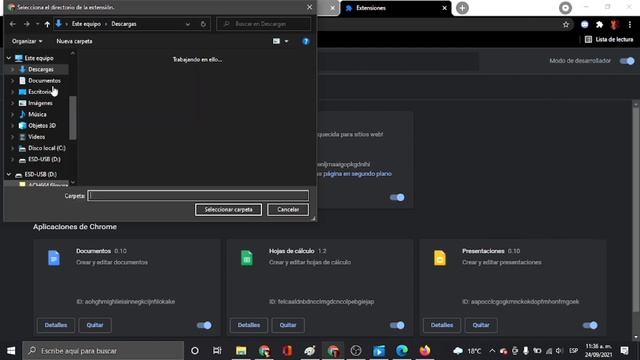Click the Hojas de cálculo app icon

[247, 258]
